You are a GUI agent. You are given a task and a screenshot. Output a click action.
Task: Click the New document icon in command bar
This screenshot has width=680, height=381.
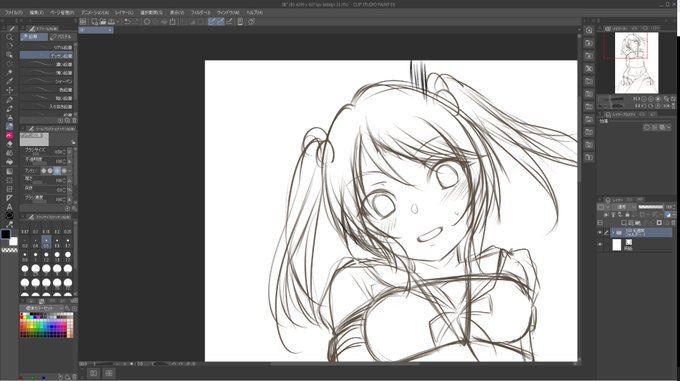pyautogui.click(x=94, y=21)
